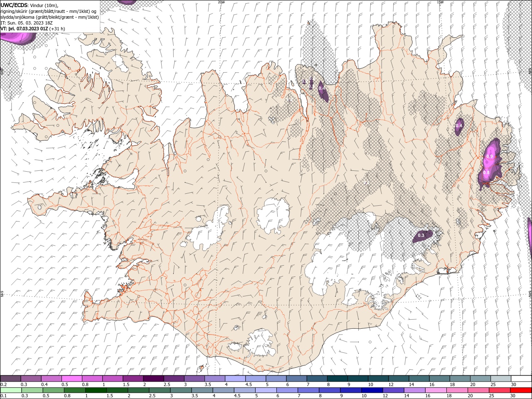Image resolution: width=532 pixels, height=399 pixels.
Task: Click the 7 blue swatch in the bottom color bar
Action: coord(308,390)
